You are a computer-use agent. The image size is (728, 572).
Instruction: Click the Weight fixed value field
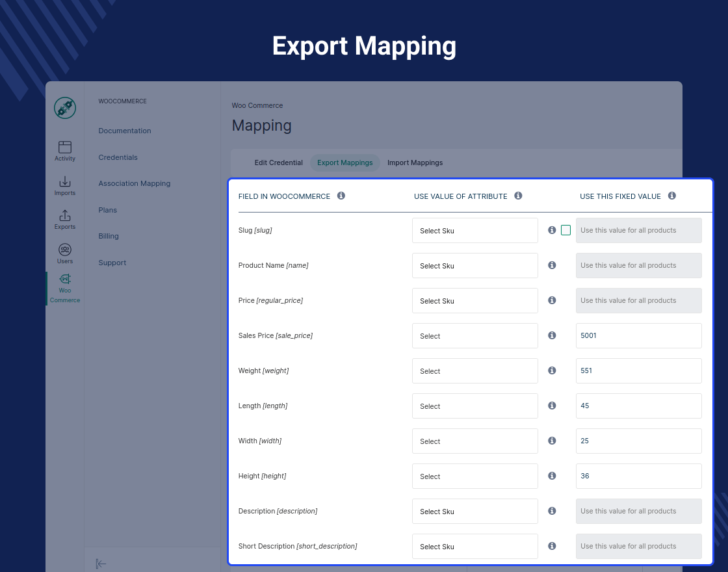639,371
